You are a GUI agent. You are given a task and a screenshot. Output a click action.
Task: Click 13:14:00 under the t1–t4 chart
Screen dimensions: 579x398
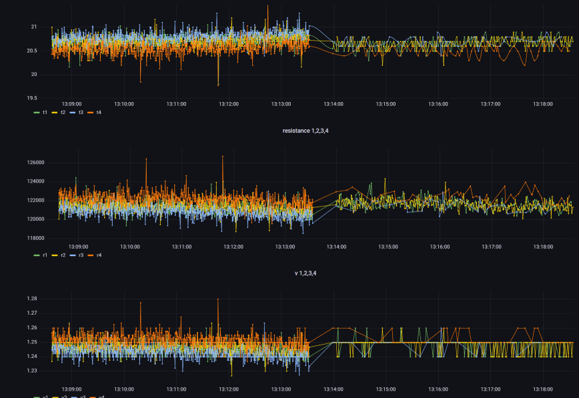pos(333,104)
